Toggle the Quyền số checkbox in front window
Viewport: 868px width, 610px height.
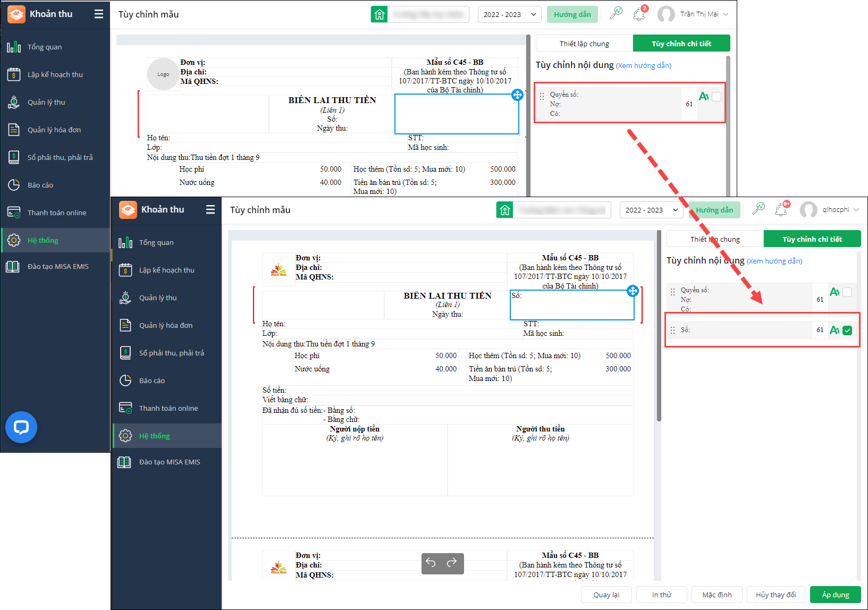coord(847,292)
